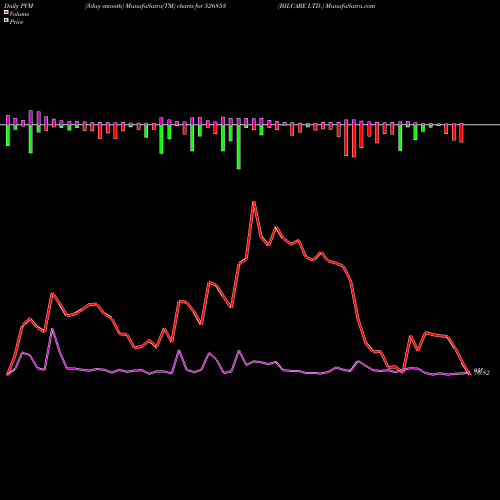The image size is (500, 500).
Task: Click the price value label at line end
Action: pyautogui.click(x=481, y=372)
